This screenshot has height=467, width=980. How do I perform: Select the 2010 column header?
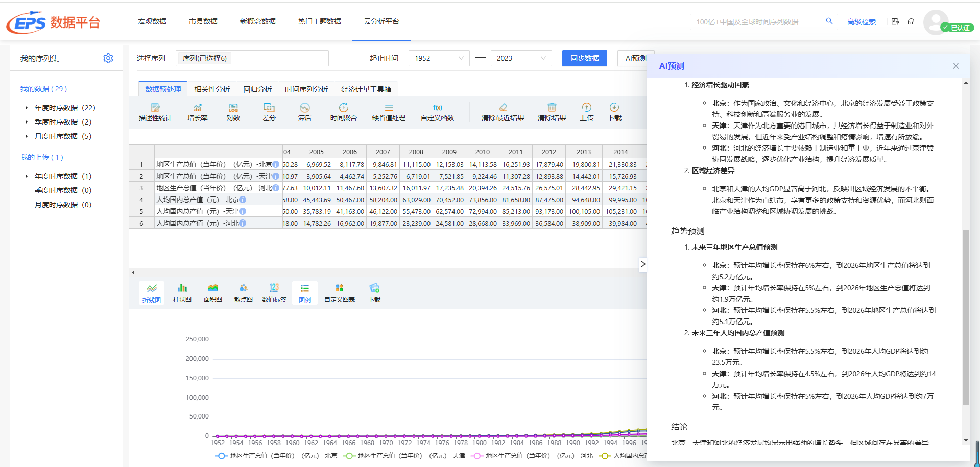[483, 152]
